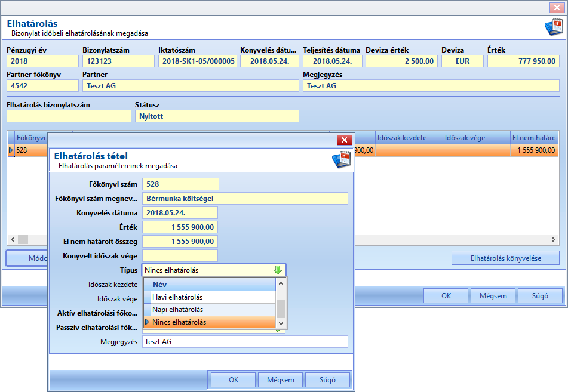The width and height of the screenshot is (568, 392).
Task: Click the Elhatárolás könyvelése button
Action: (x=506, y=258)
